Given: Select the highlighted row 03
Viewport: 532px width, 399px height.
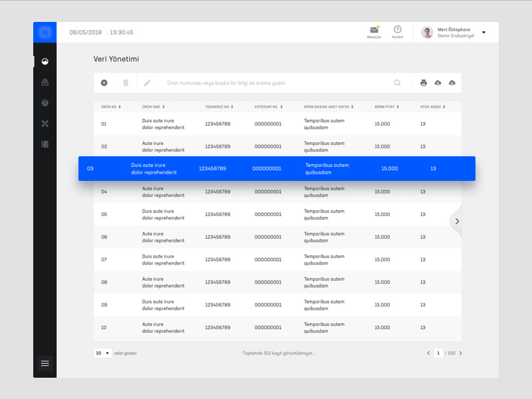Looking at the screenshot, I should coord(277,169).
